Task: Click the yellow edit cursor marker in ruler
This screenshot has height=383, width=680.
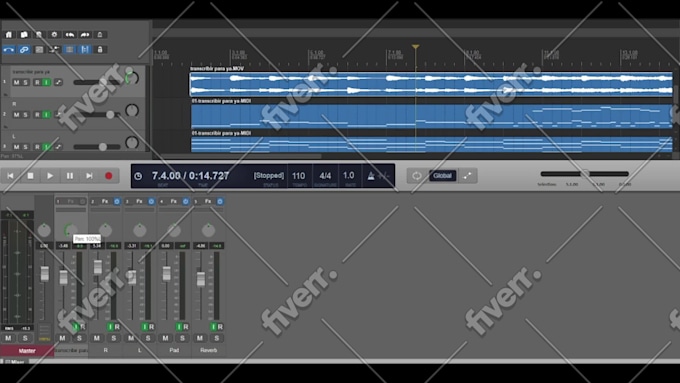Action: coord(415,47)
